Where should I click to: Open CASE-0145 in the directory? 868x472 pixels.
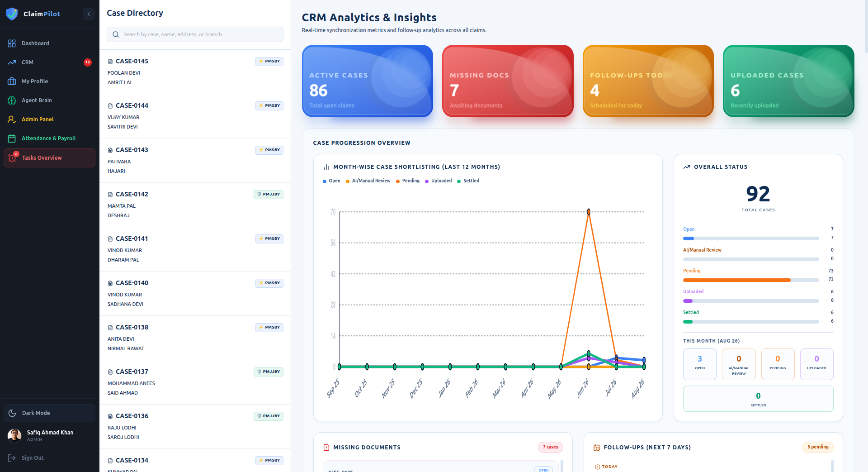[195, 72]
